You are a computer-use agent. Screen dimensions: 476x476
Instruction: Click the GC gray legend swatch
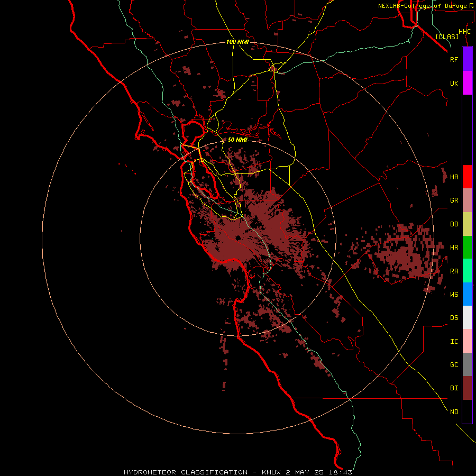pyautogui.click(x=467, y=364)
